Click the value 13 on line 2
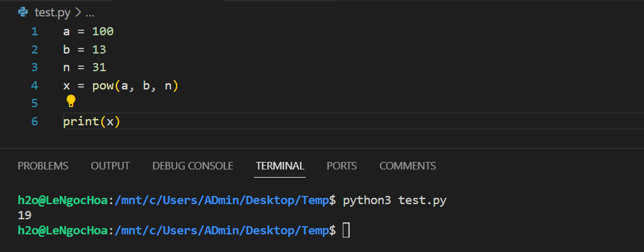 [99, 49]
